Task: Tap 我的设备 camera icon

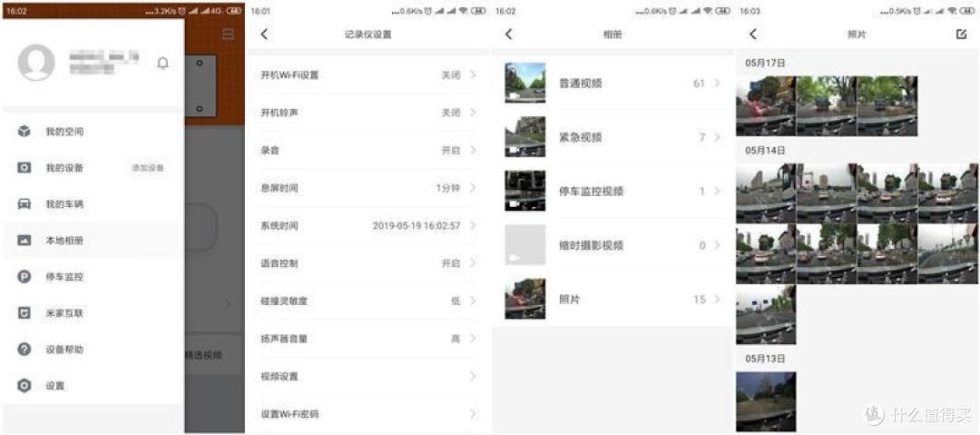Action: (x=24, y=168)
